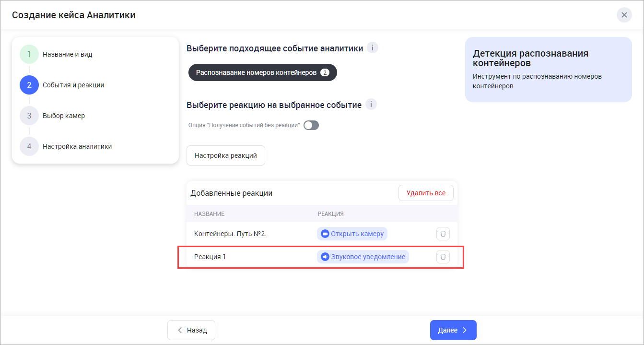This screenshot has height=345, width=644.
Task: Select 'Распознавание номеров контейнеров' event chip
Action: click(x=257, y=73)
